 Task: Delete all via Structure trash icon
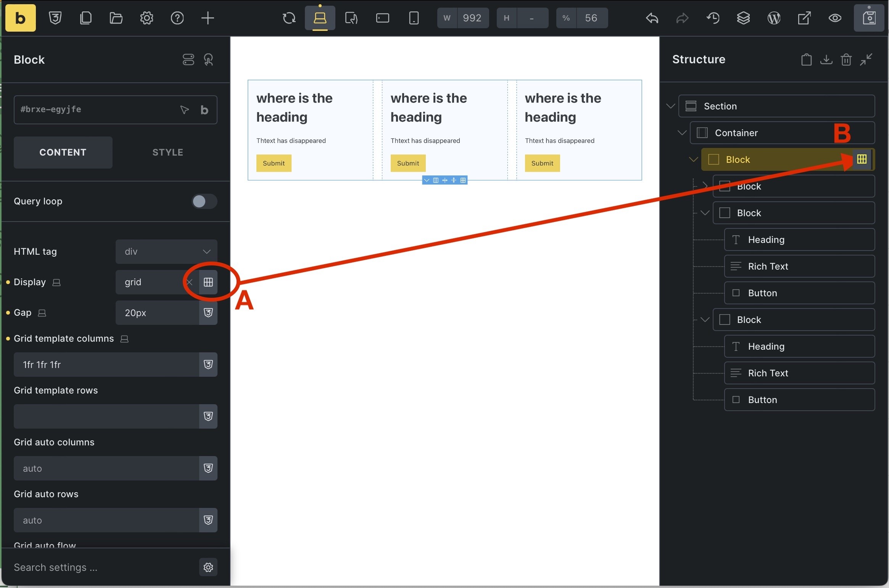coord(846,59)
